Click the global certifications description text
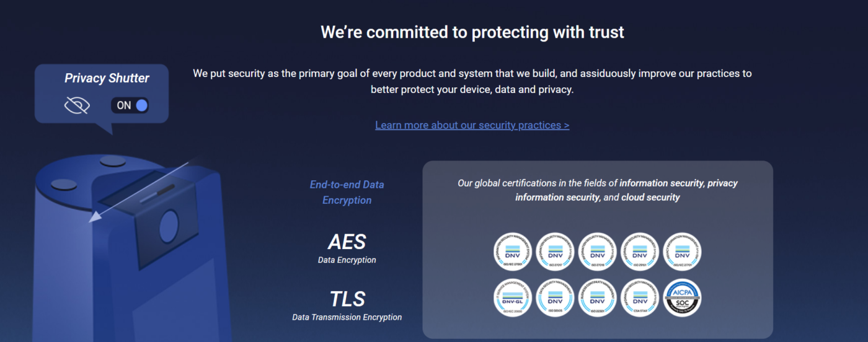The image size is (868, 342). (598, 190)
